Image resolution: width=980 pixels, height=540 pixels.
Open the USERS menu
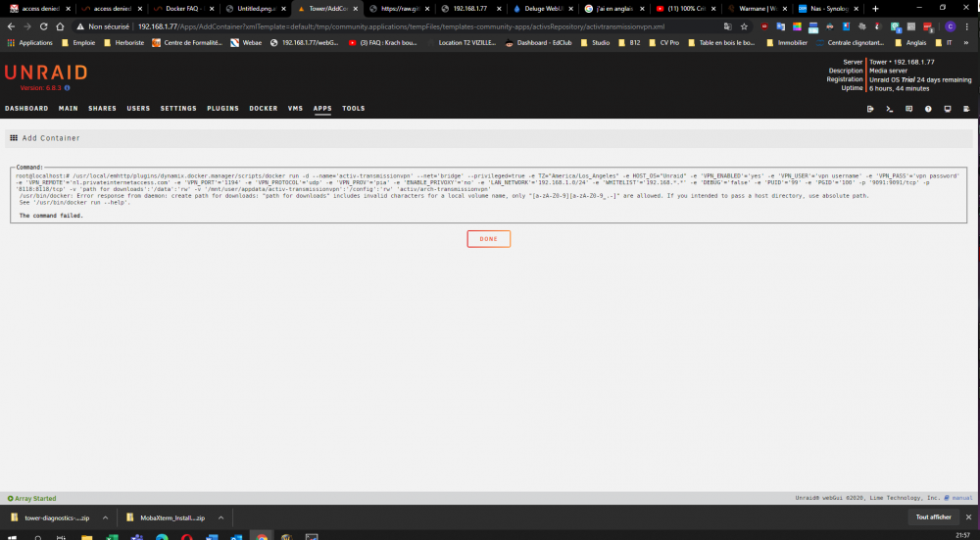pyautogui.click(x=138, y=109)
